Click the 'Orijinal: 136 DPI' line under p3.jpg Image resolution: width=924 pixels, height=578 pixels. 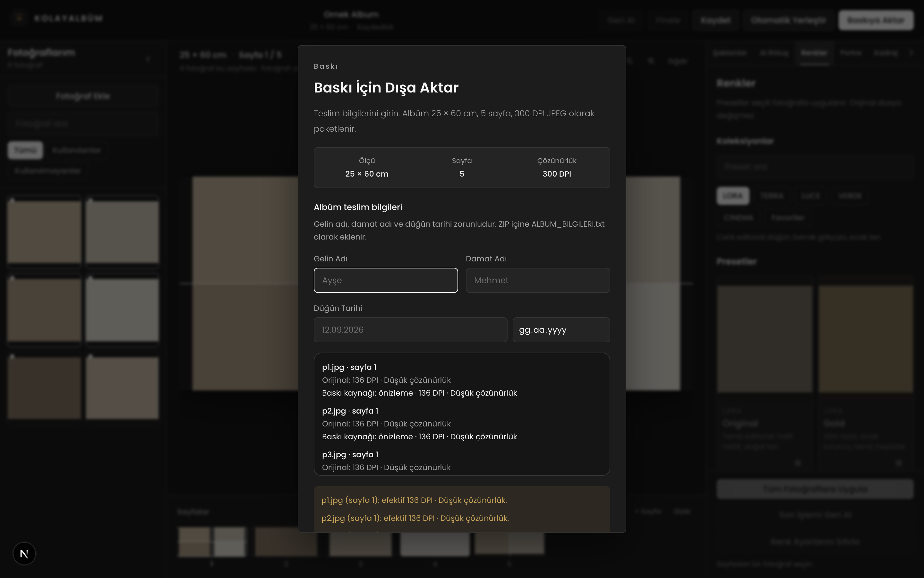pos(386,467)
